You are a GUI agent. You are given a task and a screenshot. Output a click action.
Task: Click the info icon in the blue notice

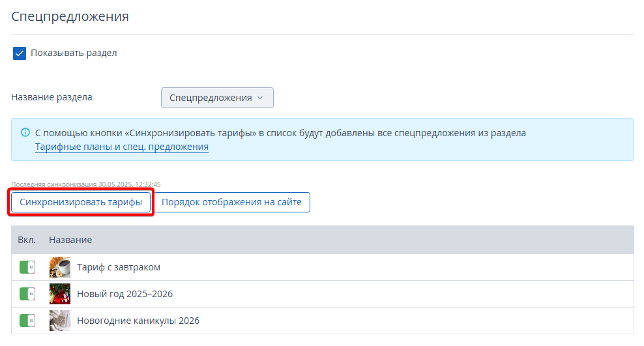25,132
